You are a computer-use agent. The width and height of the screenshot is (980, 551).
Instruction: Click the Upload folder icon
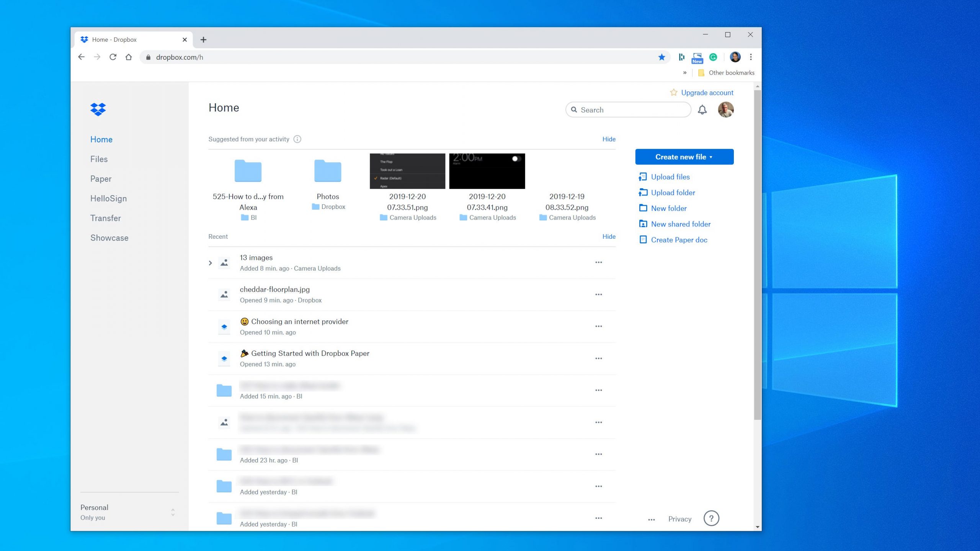[x=643, y=192]
